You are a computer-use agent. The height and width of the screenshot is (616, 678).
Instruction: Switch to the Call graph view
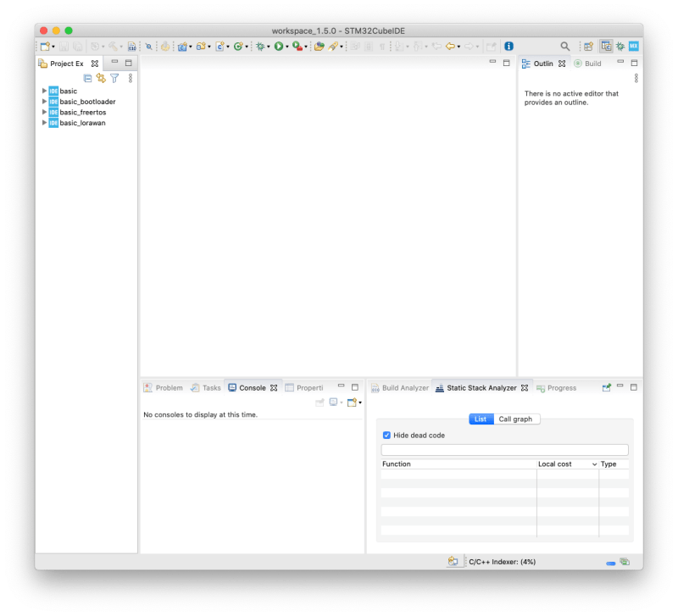516,419
